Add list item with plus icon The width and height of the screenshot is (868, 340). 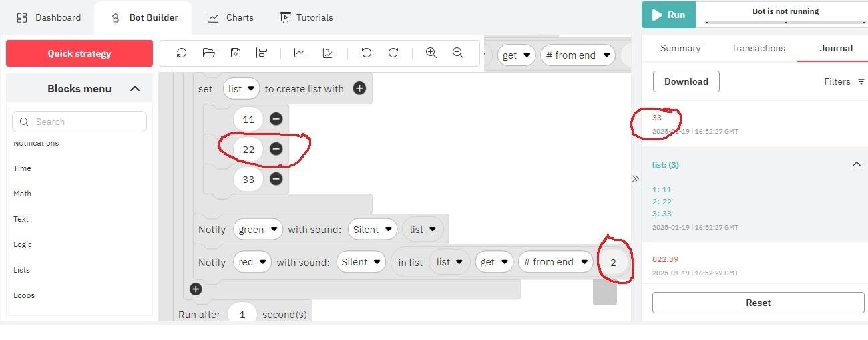click(359, 88)
